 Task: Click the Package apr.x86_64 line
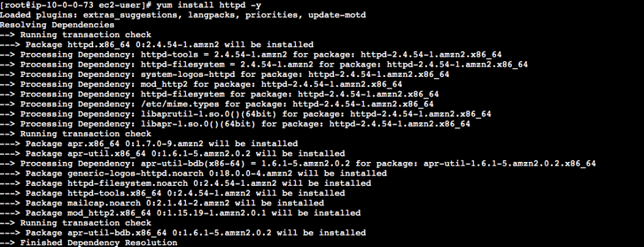pyautogui.click(x=149, y=144)
